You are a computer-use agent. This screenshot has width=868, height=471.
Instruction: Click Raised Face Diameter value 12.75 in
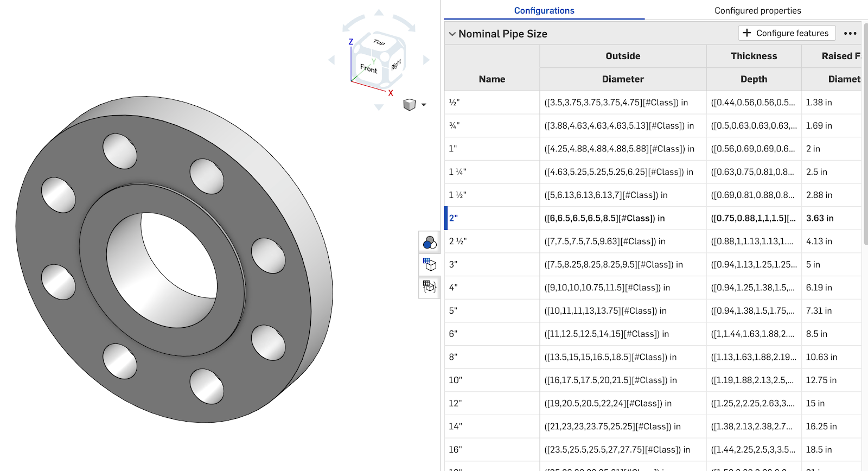click(821, 380)
